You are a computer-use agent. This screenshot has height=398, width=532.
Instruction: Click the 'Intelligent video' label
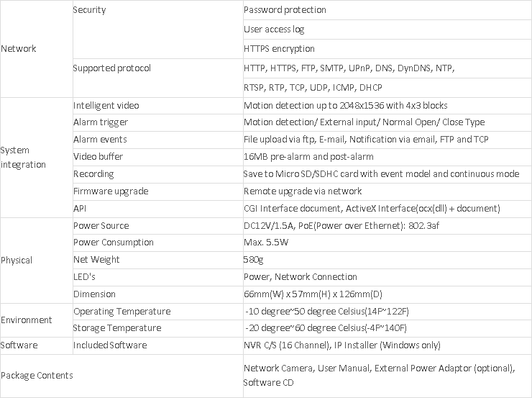[106, 105]
